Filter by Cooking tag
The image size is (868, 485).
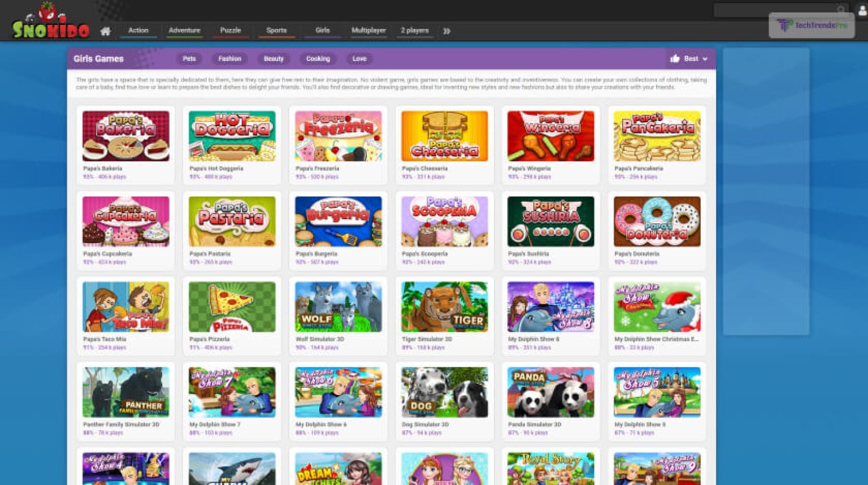[x=318, y=59]
